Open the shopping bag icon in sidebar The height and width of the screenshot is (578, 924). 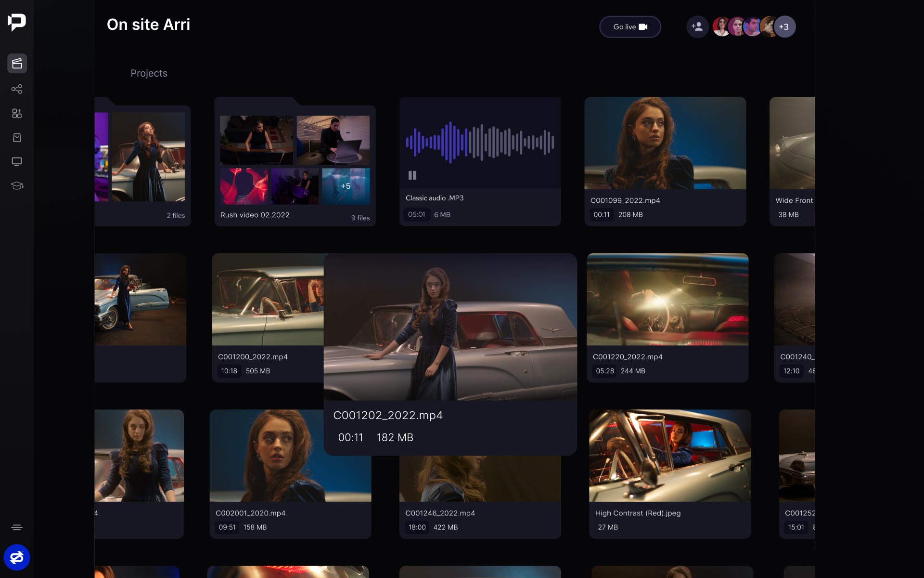pos(17,138)
